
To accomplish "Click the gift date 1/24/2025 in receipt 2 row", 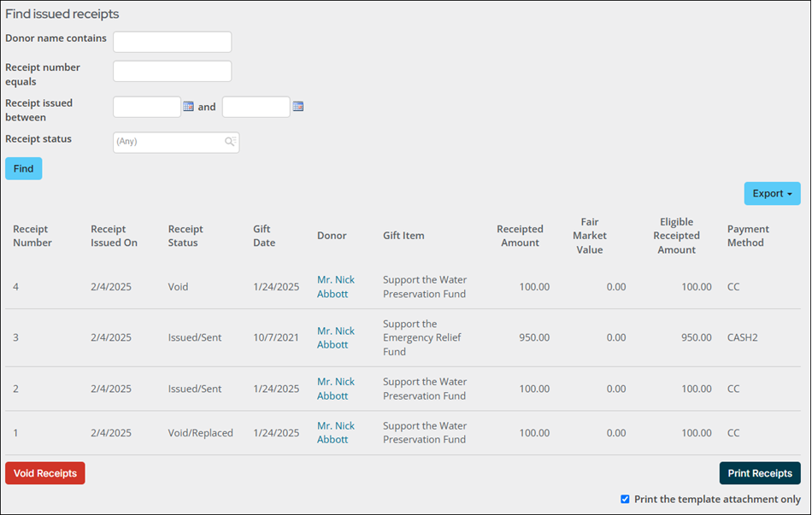I will tap(276, 389).
